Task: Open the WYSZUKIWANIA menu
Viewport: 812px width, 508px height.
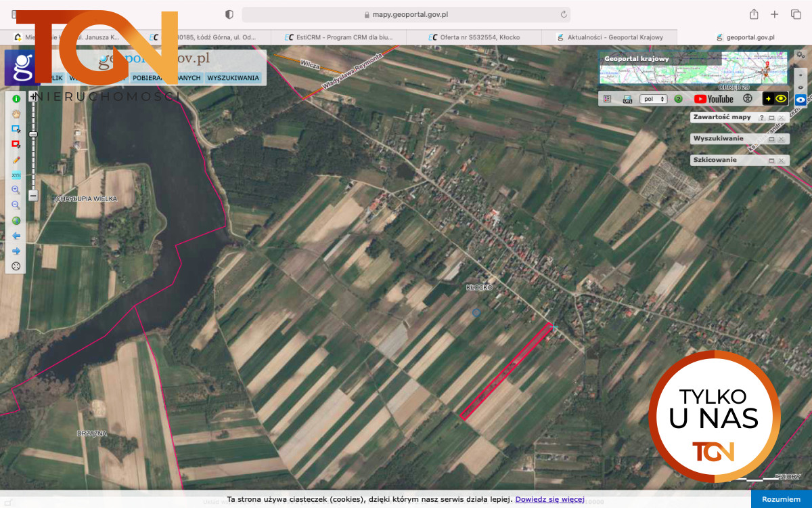Action: coord(233,78)
